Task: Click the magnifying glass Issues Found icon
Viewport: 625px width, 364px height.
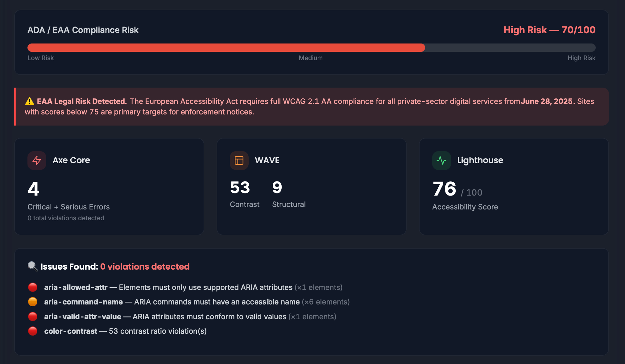Action: [33, 266]
